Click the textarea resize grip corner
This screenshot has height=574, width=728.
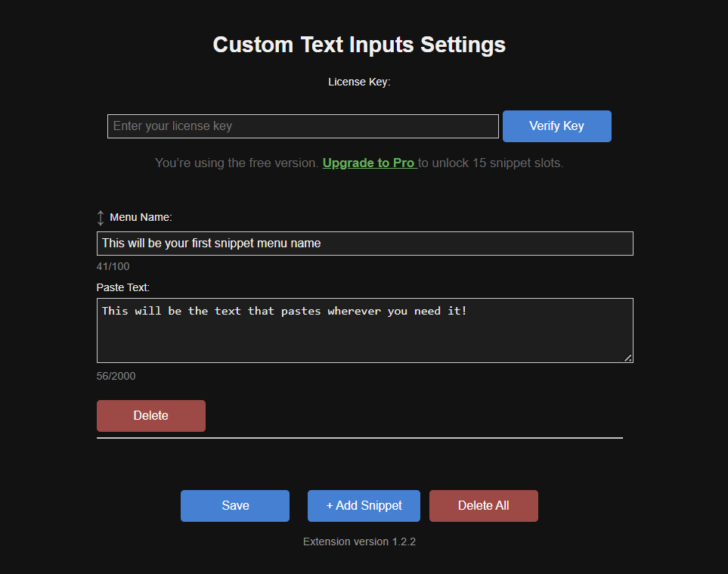tap(628, 358)
